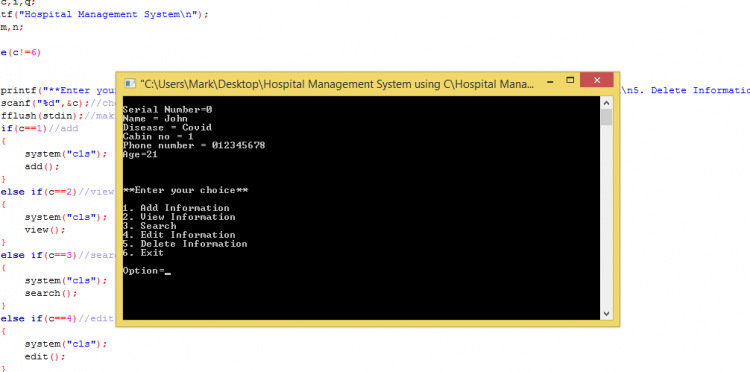750x372 pixels.
Task: Minimize the Hospital Management console window
Action: pos(550,80)
